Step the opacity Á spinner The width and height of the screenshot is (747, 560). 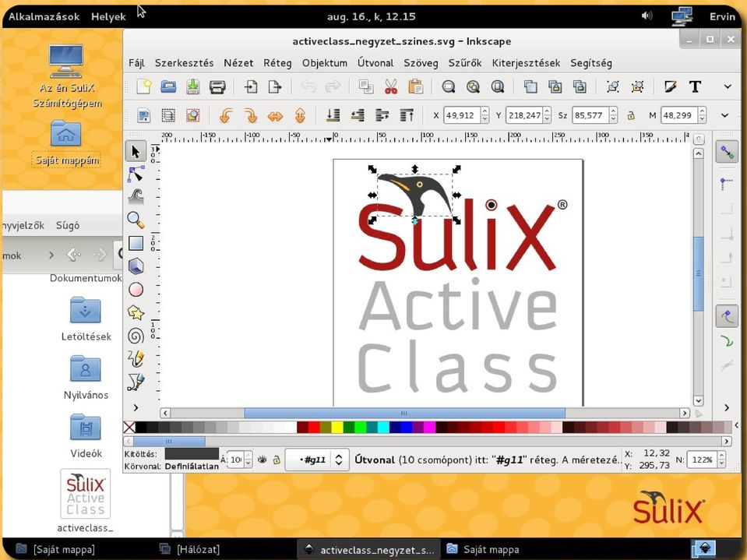click(248, 460)
